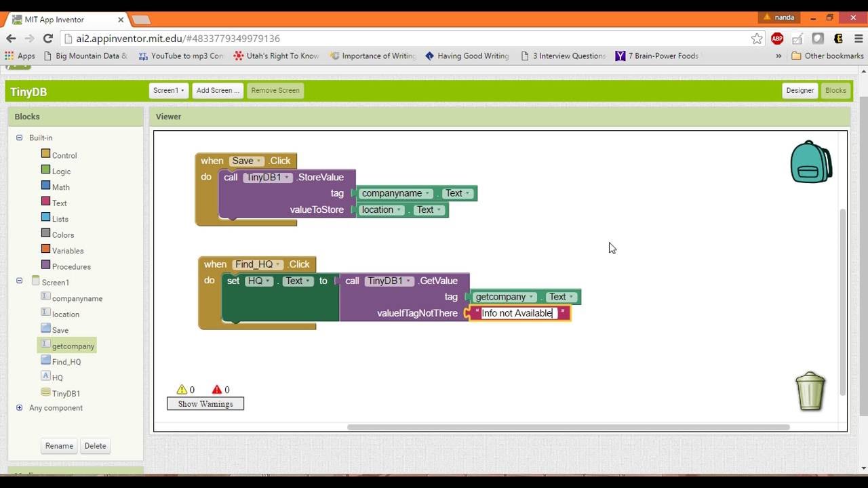
Task: Click the getcompany component icon
Action: tap(46, 345)
